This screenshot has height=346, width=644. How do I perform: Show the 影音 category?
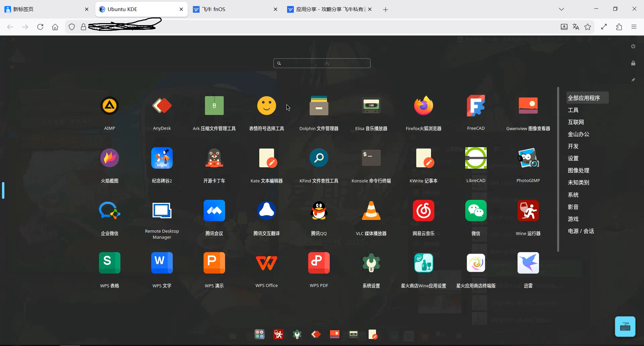(x=573, y=207)
